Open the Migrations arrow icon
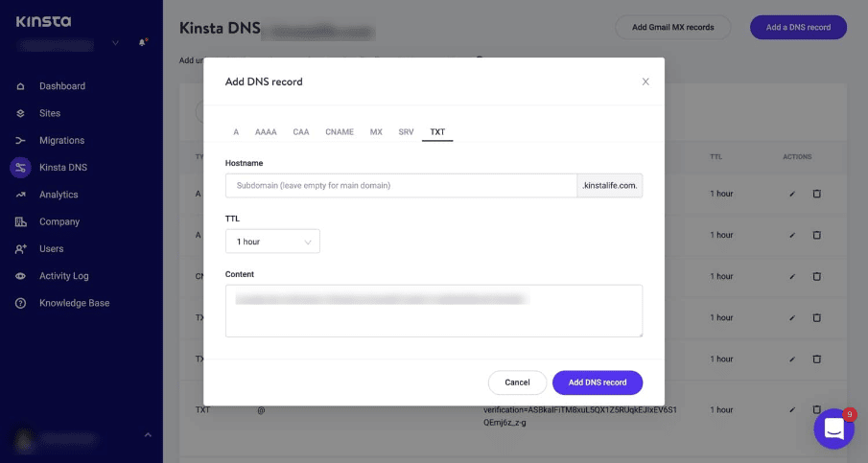Viewport: 868px width, 463px height. [20, 141]
